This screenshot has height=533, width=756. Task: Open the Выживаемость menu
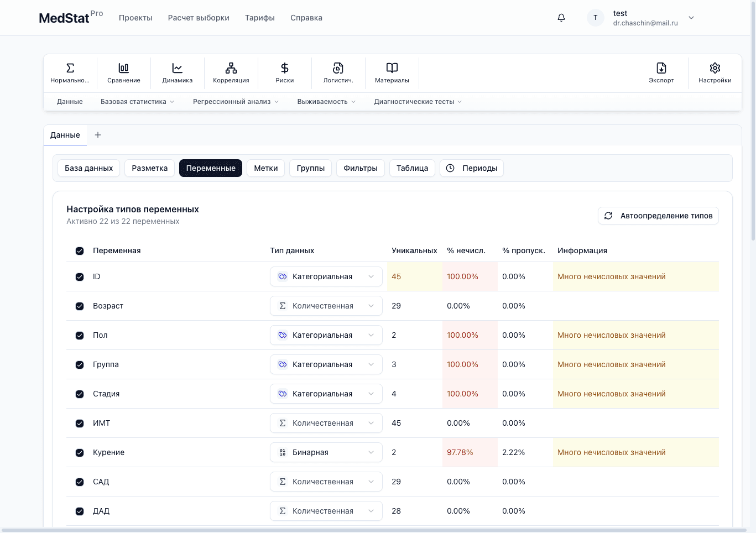(326, 102)
